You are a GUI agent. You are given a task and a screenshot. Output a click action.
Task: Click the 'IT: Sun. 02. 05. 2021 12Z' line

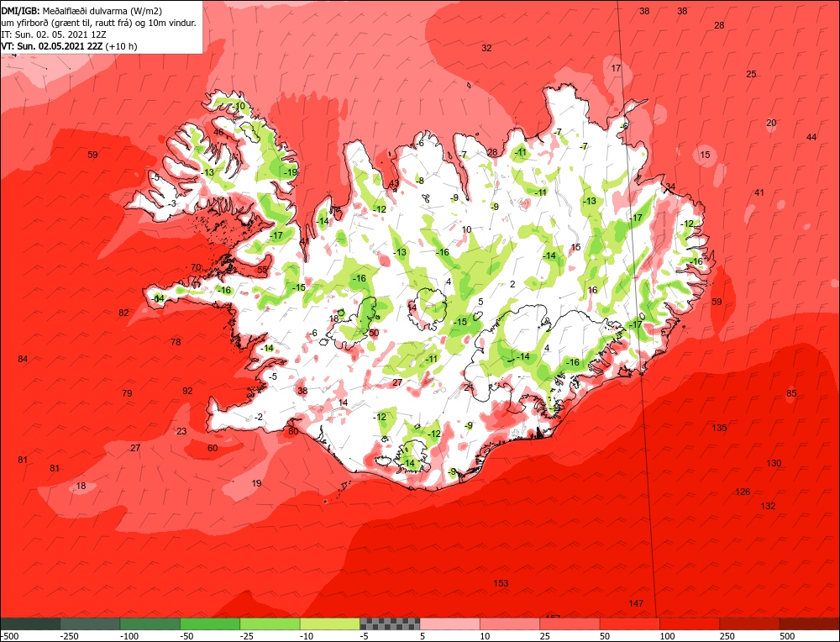click(54, 34)
